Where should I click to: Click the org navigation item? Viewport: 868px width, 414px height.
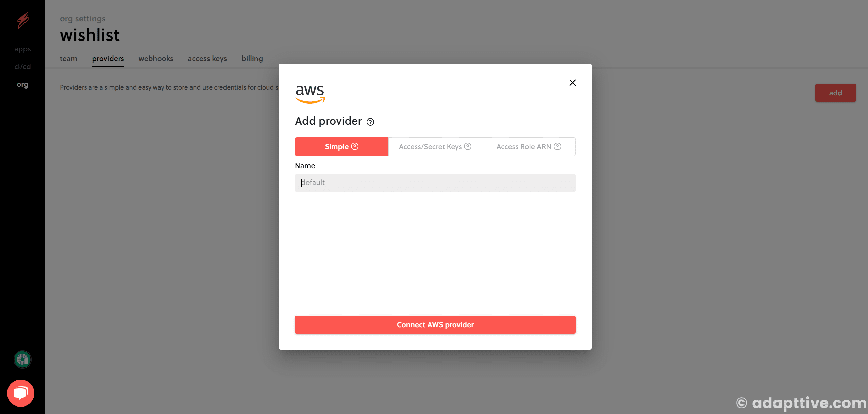(22, 84)
